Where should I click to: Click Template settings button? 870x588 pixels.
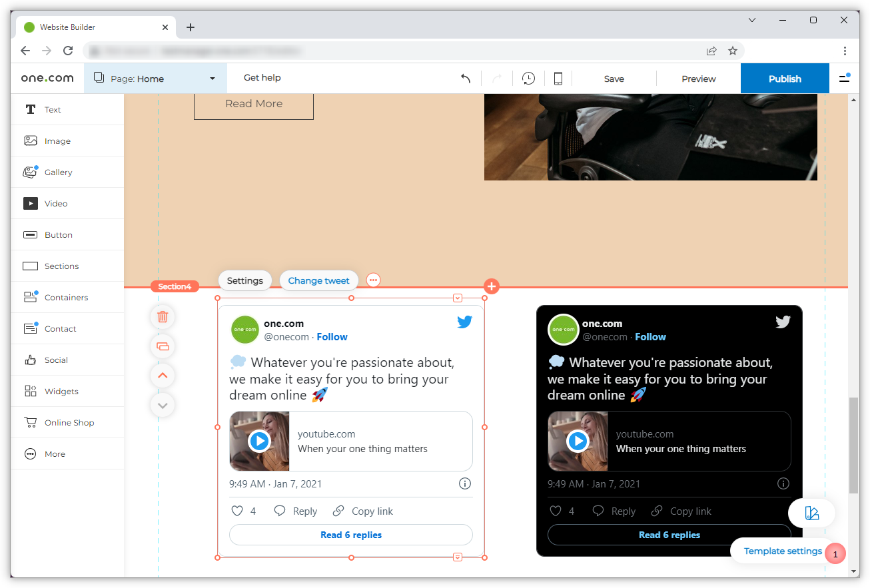coord(783,551)
